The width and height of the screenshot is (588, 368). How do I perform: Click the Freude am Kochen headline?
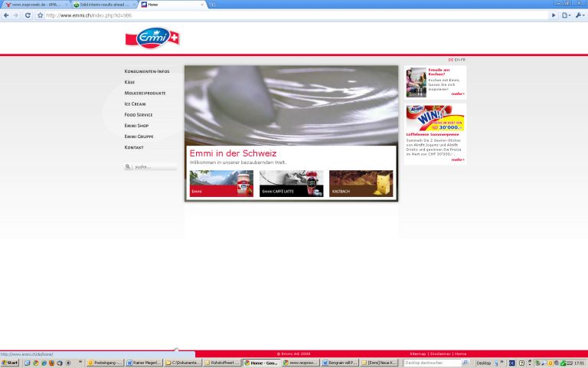click(439, 72)
